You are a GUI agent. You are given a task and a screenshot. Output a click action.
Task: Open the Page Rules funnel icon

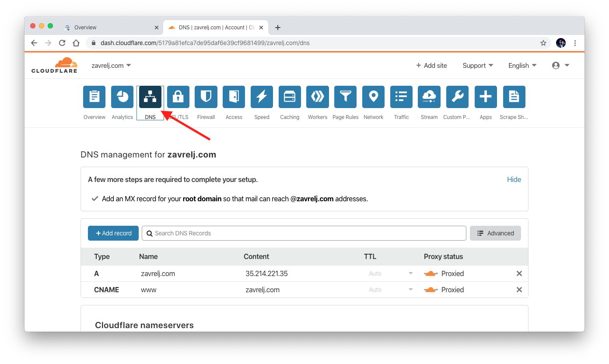tap(346, 97)
